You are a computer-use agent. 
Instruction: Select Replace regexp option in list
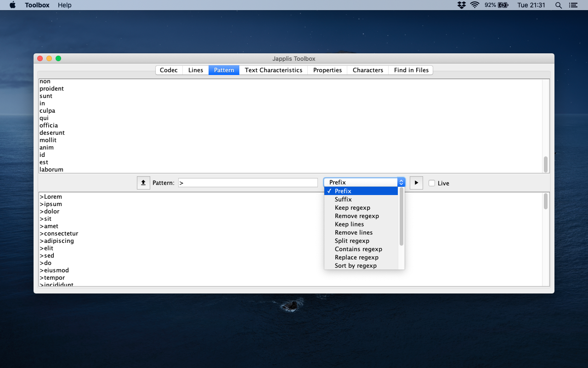(x=356, y=257)
